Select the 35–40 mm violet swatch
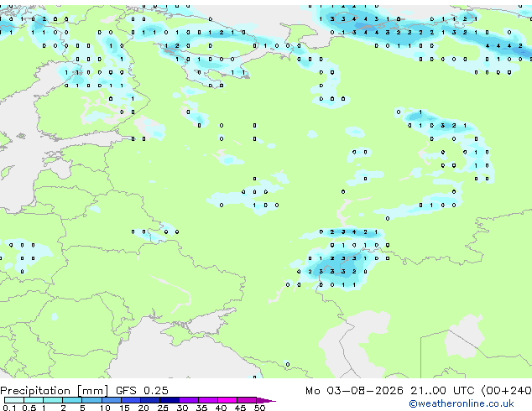The image size is (532, 411). click(x=208, y=400)
